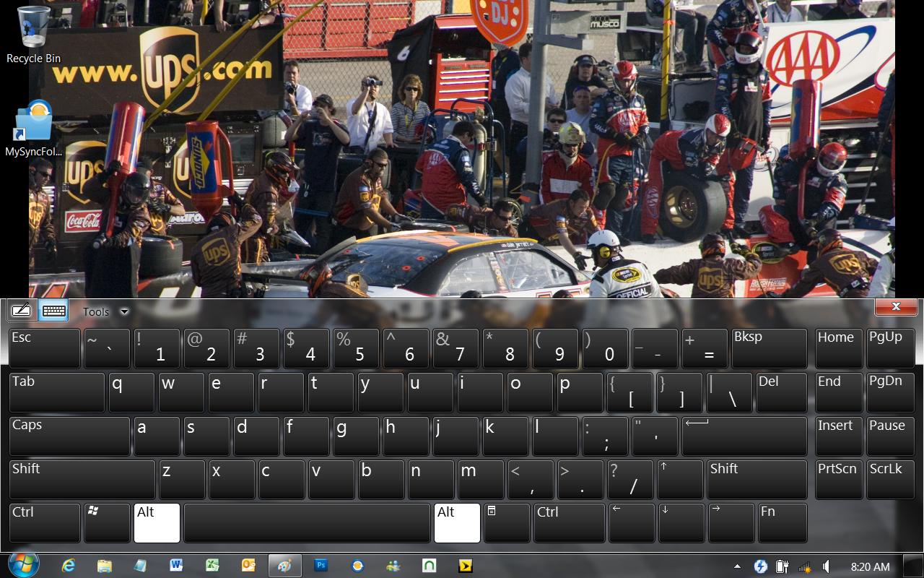Viewport: 924px width, 578px height.
Task: Tap the letter m key
Action: click(481, 480)
